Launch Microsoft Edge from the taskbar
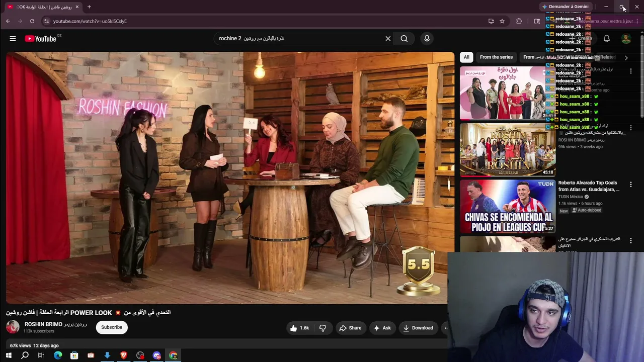Screen dimensions: 644x362 (58, 355)
